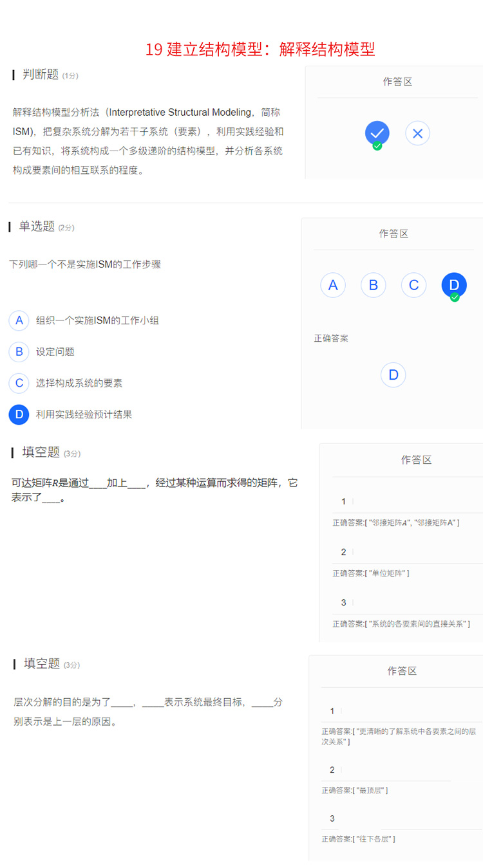Choose circle B in the single-choice answer area

[x=374, y=285]
